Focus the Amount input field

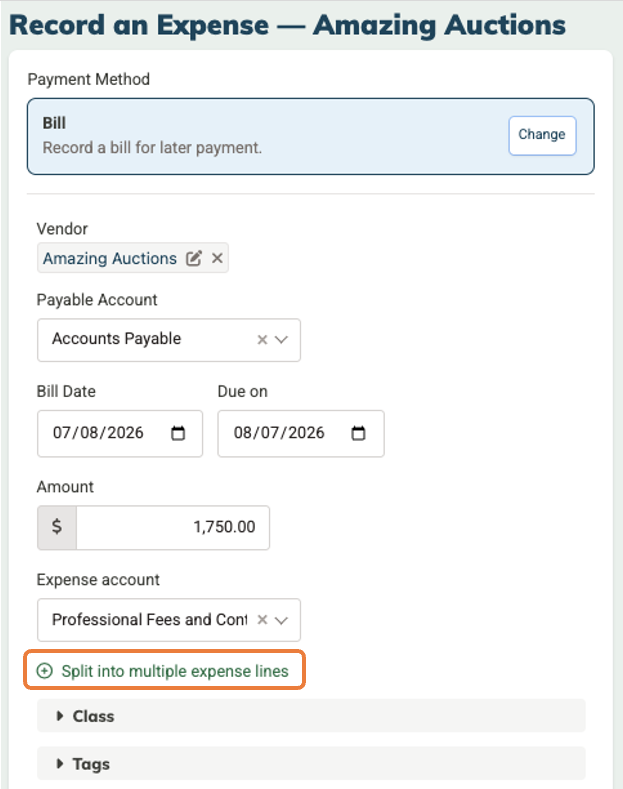[x=173, y=527]
